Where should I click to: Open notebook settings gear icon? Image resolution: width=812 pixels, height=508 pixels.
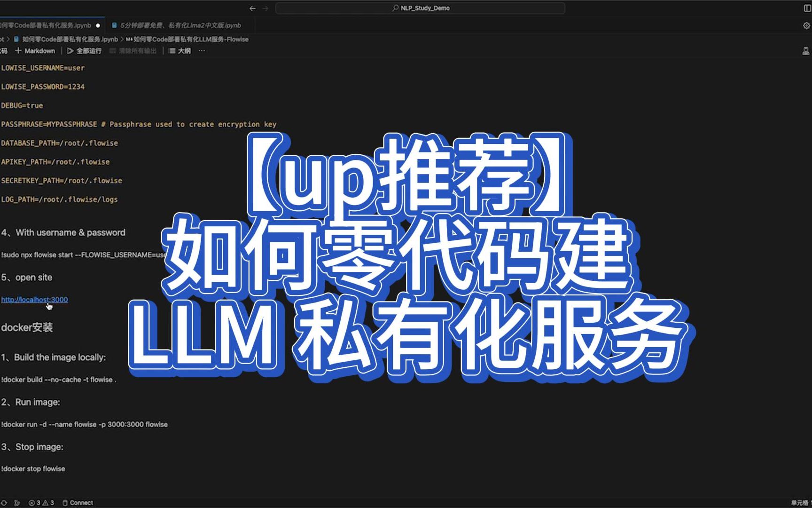tap(807, 25)
